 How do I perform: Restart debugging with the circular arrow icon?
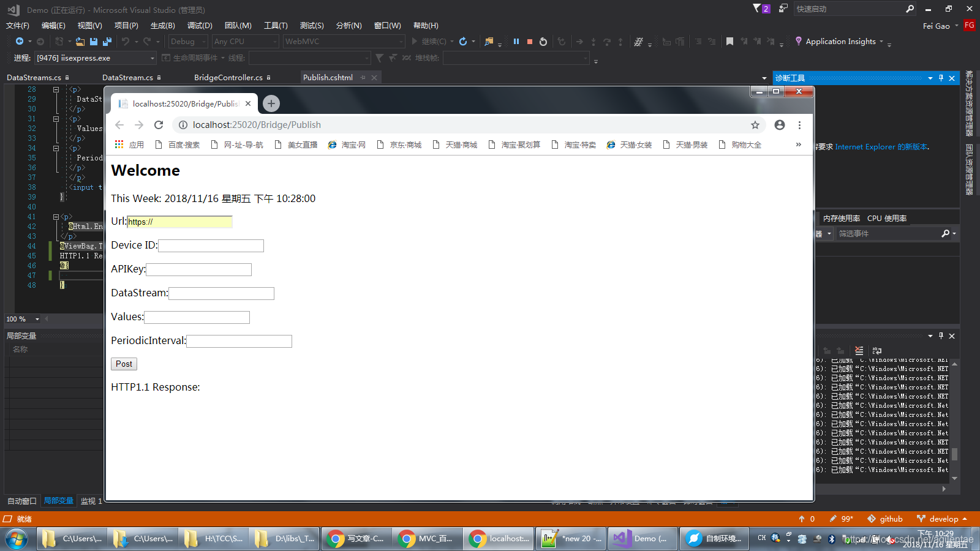[543, 41]
